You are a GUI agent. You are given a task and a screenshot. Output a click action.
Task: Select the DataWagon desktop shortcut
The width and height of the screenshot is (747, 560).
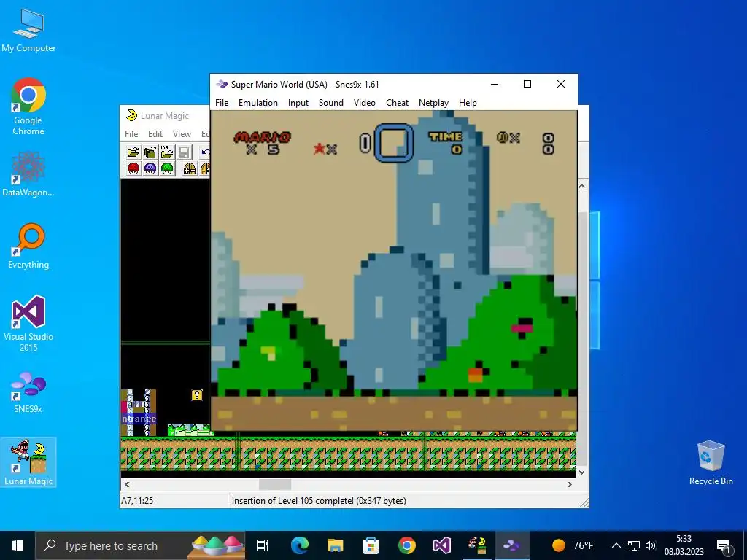(x=28, y=174)
